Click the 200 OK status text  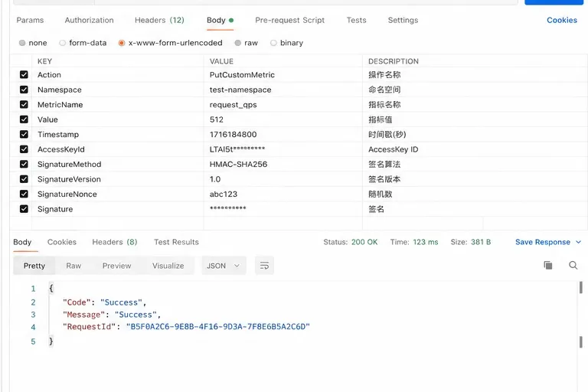click(364, 243)
